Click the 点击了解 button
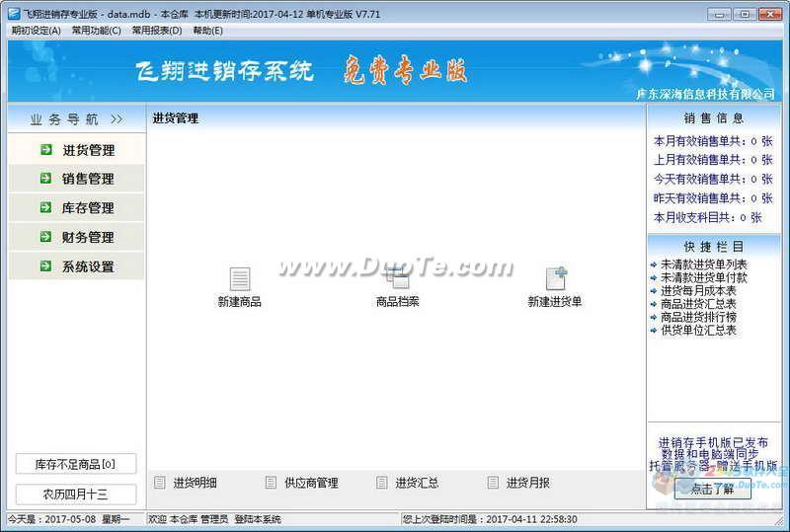 [x=712, y=489]
